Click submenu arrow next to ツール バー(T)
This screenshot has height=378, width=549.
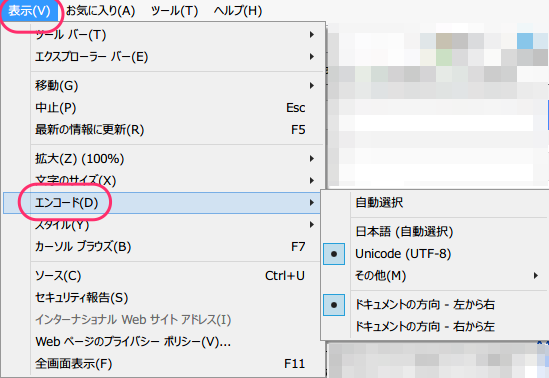tap(312, 34)
